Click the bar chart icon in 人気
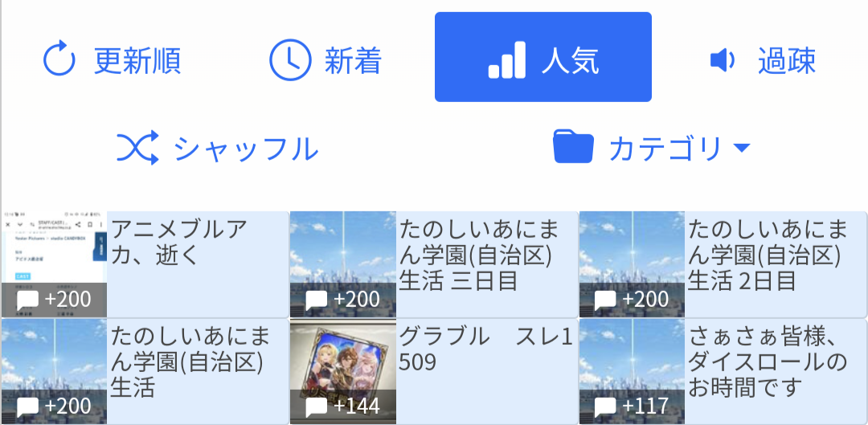The width and height of the screenshot is (868, 425). click(506, 59)
